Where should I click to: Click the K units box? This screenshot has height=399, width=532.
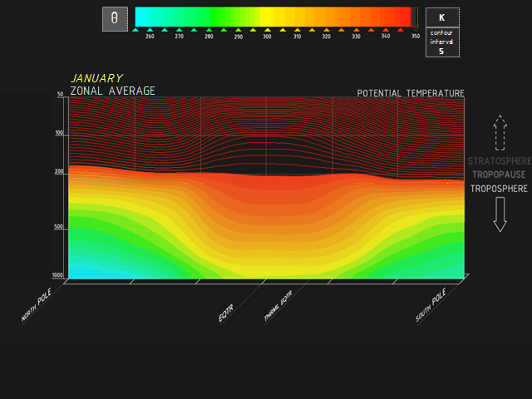point(442,17)
